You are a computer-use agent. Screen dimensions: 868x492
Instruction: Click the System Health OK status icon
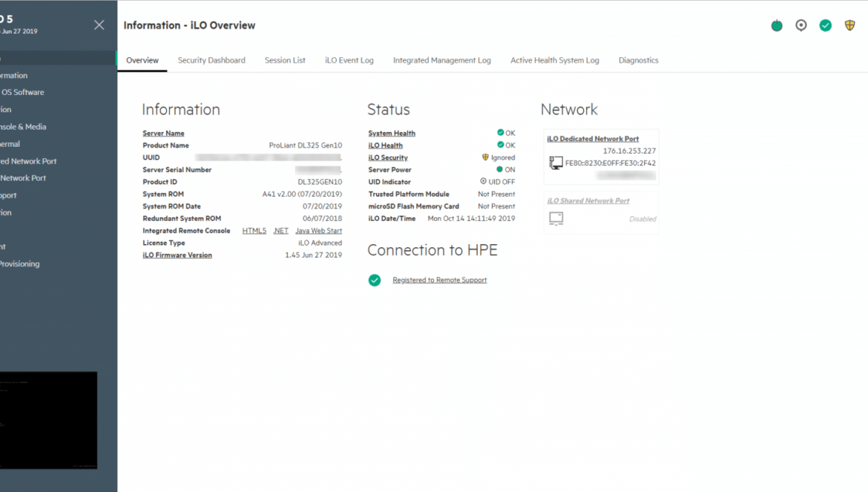pos(501,133)
